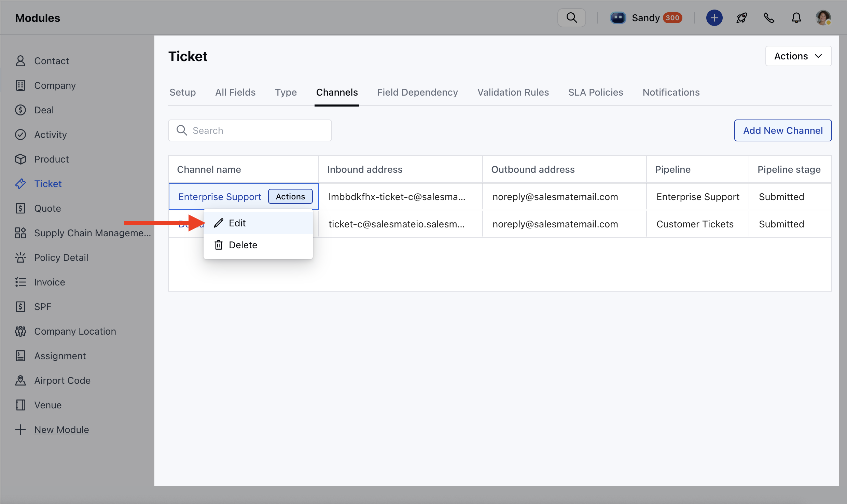Go to the Deal module label
Screen dimensions: 847x504
(x=44, y=110)
